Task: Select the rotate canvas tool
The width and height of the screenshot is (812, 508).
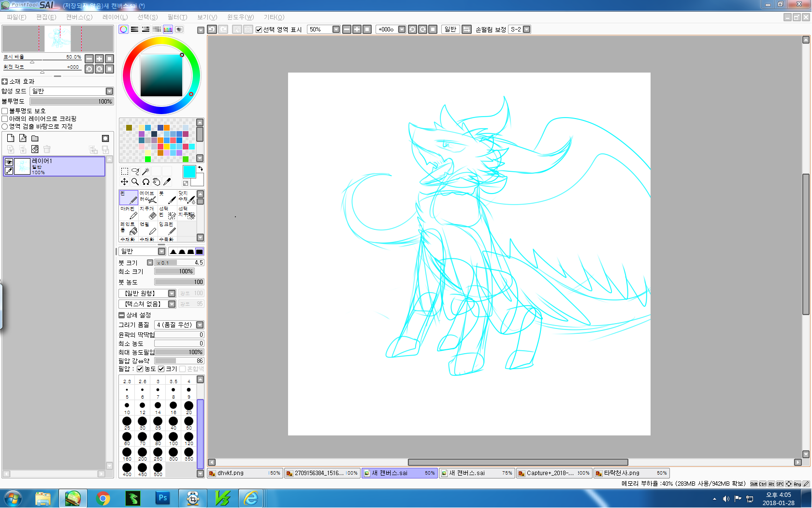Action: coord(145,182)
